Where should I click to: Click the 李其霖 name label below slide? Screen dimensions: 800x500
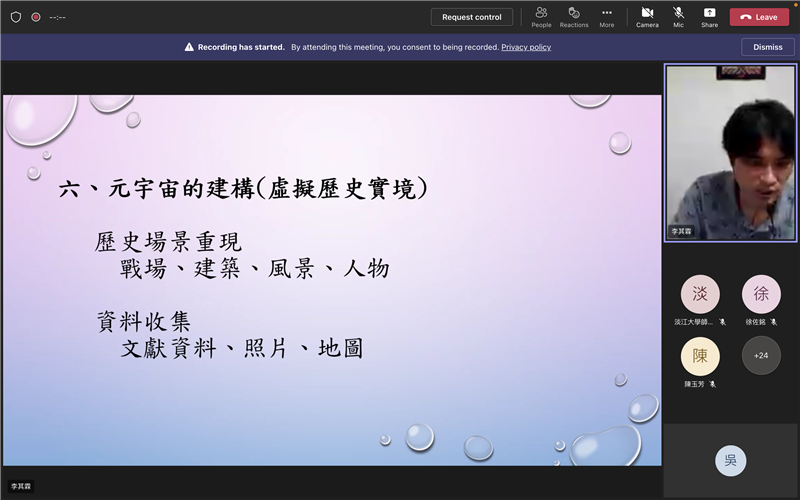(x=21, y=486)
